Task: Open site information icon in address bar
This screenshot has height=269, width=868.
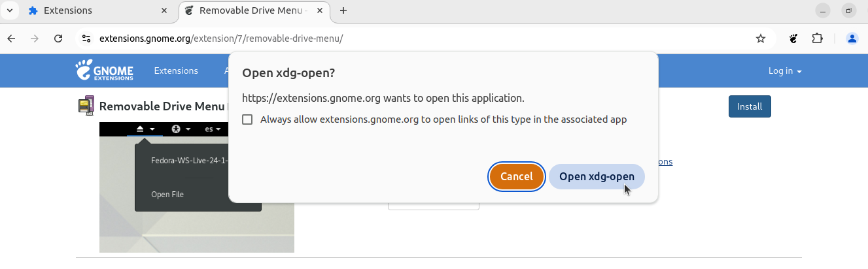Action: 86,39
